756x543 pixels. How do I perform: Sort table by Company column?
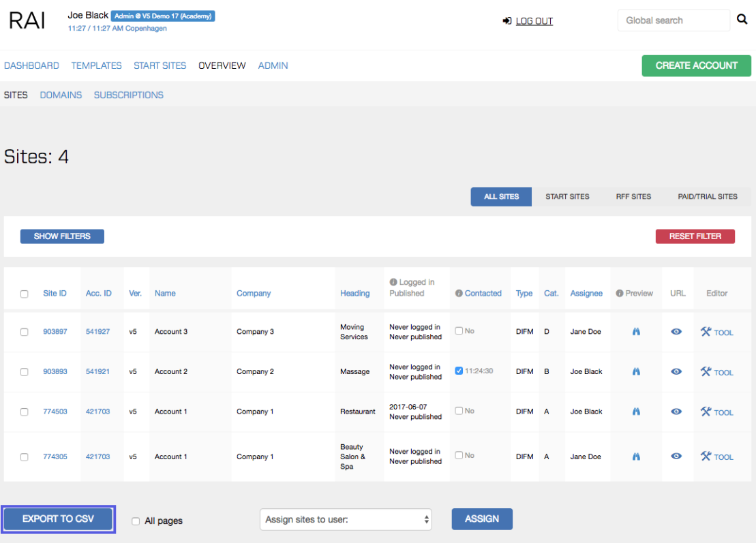coord(254,293)
